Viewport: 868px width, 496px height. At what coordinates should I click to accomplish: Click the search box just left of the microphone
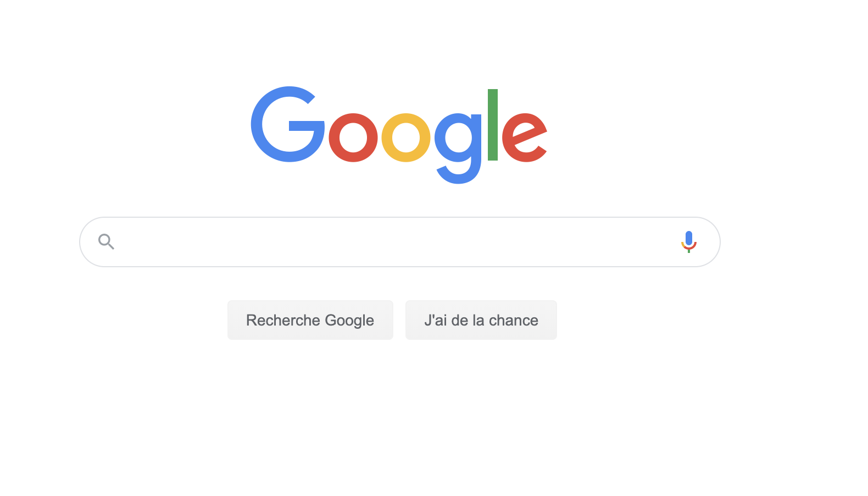point(632,242)
